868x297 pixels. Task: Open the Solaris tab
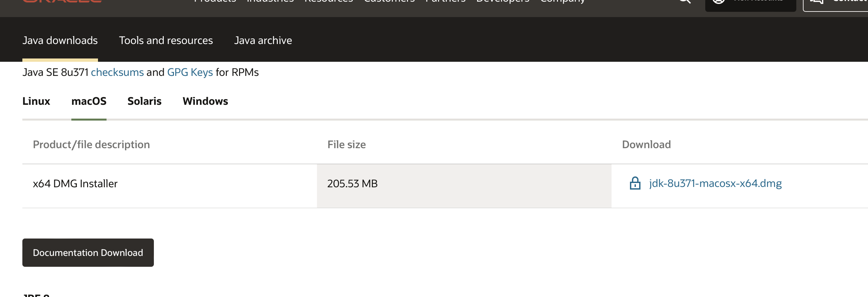pos(144,102)
